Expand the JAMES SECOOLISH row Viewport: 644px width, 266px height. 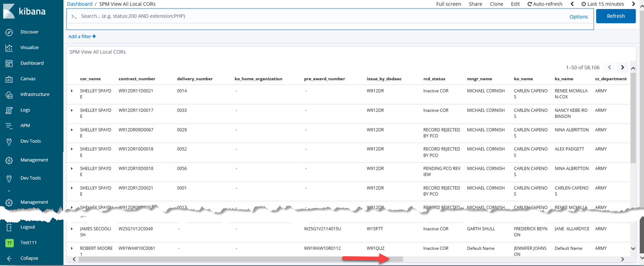72,229
